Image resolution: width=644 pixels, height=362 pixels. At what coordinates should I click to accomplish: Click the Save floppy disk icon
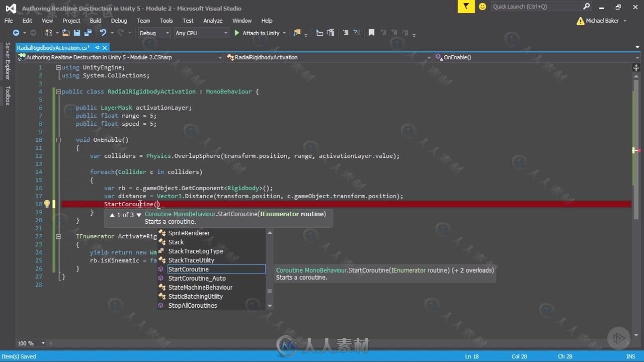tap(77, 33)
